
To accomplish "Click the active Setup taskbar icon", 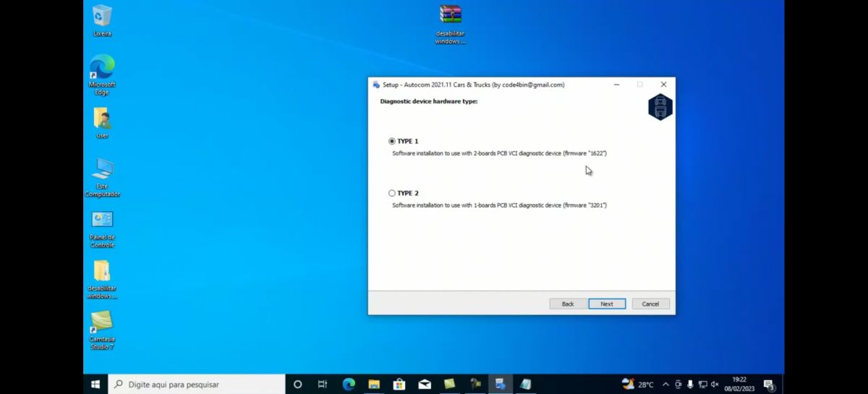I will pyautogui.click(x=500, y=385).
